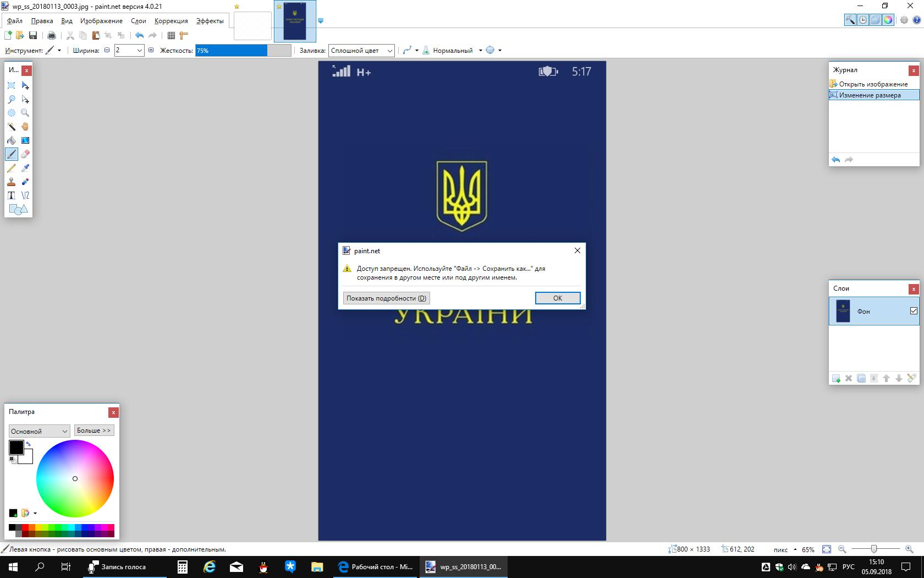The width and height of the screenshot is (924, 578).
Task: Close the paint.net error dialog
Action: point(577,250)
